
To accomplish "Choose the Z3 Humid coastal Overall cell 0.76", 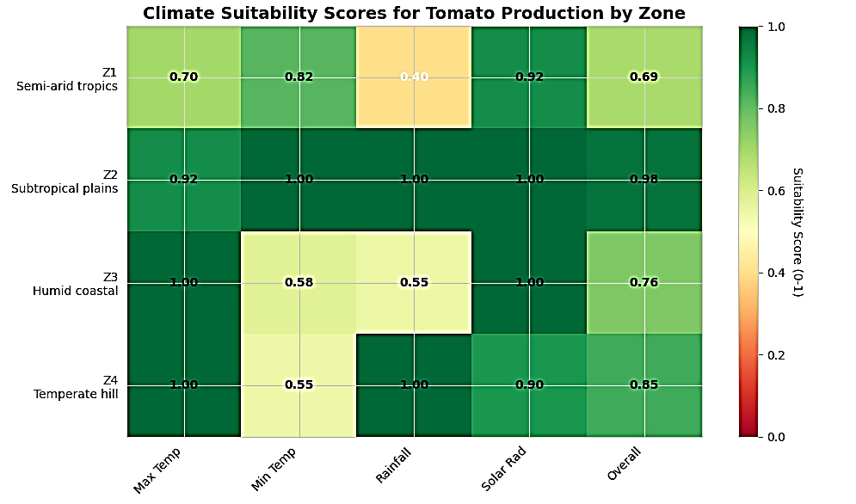I will (644, 282).
